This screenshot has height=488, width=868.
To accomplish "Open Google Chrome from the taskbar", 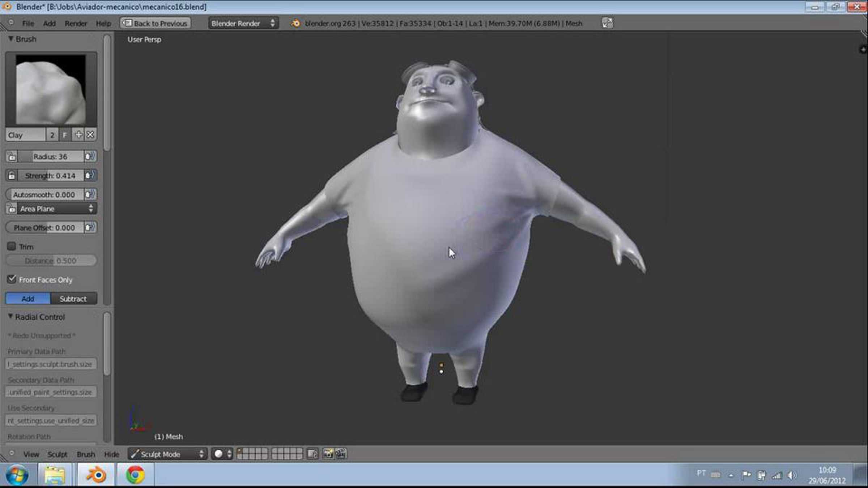I will tap(135, 475).
